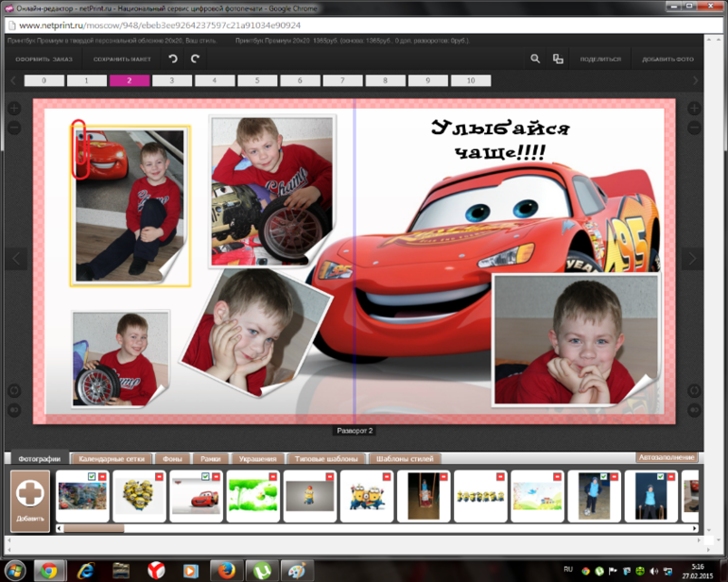
Task: Click the fullscreen icon beside the magnifier
Action: (x=558, y=59)
